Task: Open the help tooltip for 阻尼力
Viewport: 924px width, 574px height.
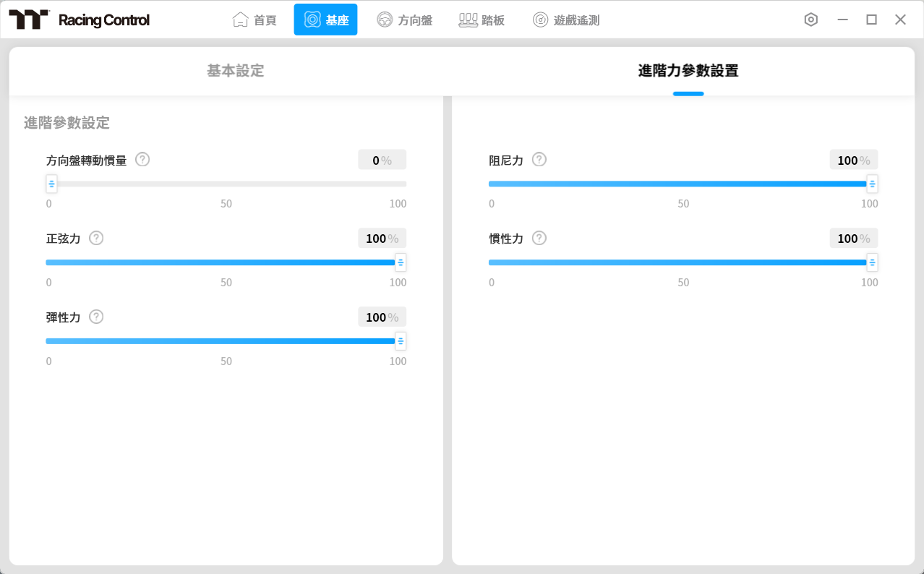Action: pos(539,160)
